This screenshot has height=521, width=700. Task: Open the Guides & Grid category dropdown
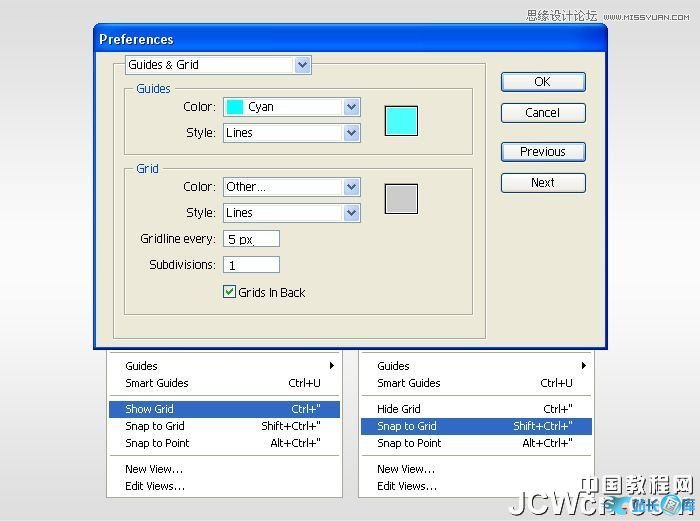(x=218, y=65)
